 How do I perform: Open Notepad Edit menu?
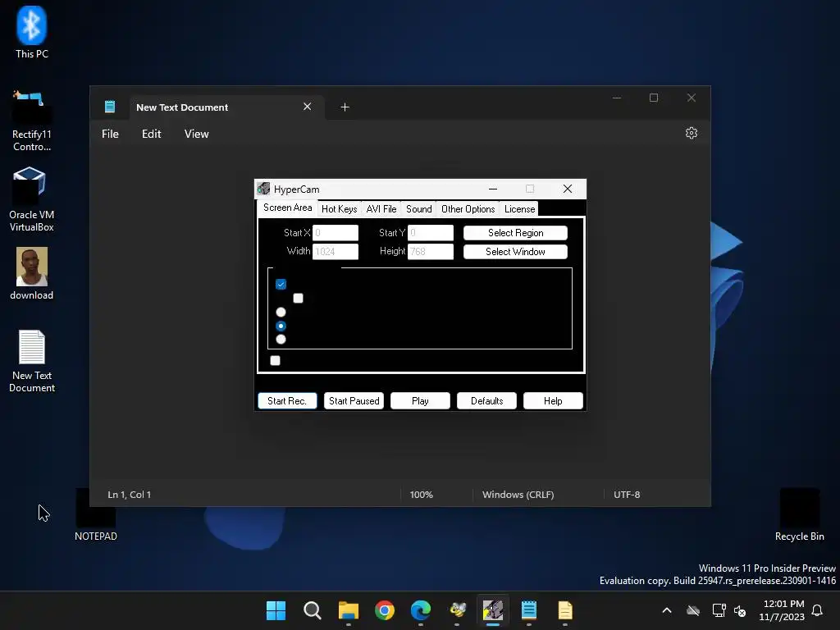[151, 134]
